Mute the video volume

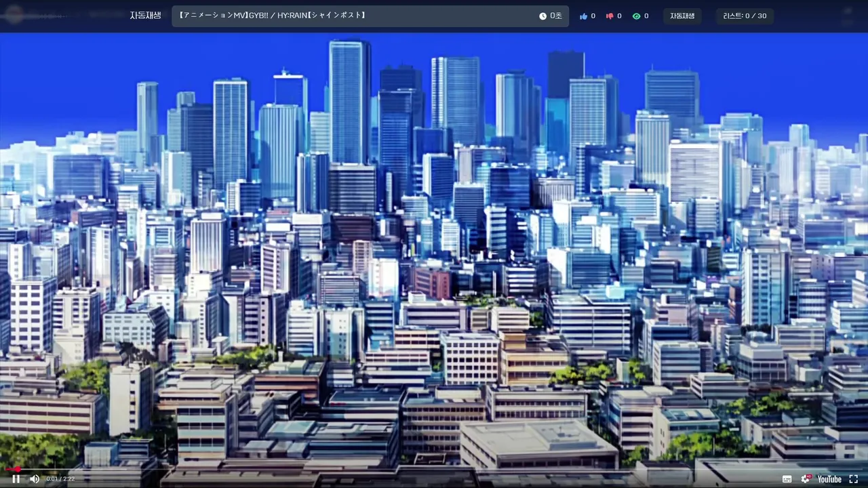[x=35, y=479]
